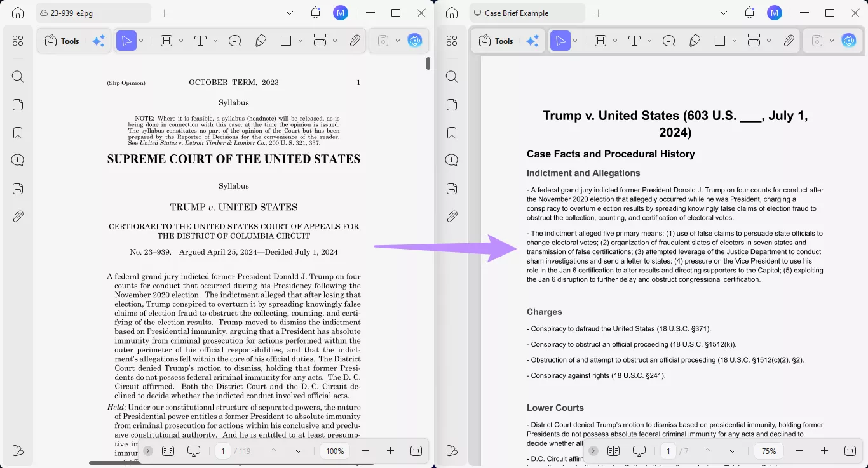Pick the T text tool in right window
This screenshot has width=868, height=468.
[x=634, y=41]
